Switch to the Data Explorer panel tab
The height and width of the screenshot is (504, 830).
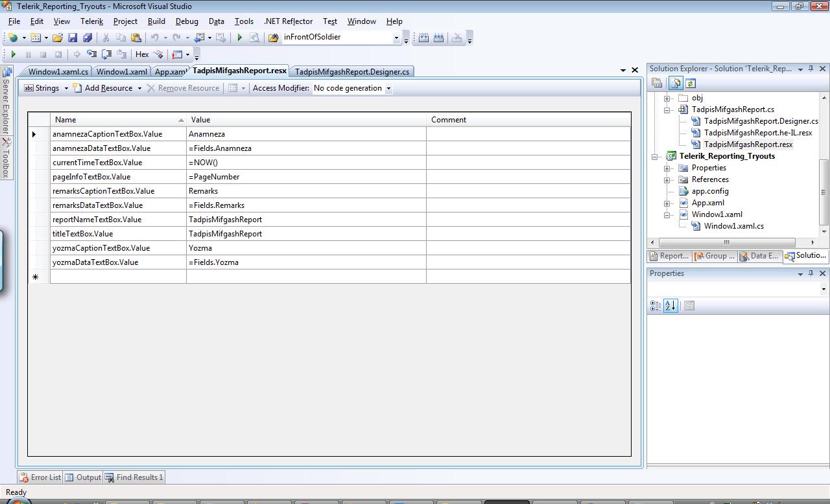[x=759, y=256]
